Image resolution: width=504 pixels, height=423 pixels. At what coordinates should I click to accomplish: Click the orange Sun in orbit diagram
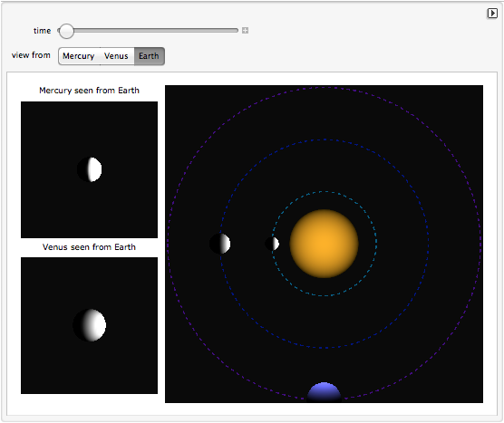pos(324,244)
